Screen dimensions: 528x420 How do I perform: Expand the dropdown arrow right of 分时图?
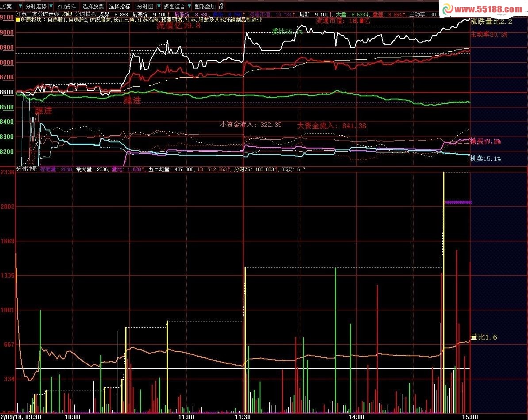pyautogui.click(x=159, y=6)
